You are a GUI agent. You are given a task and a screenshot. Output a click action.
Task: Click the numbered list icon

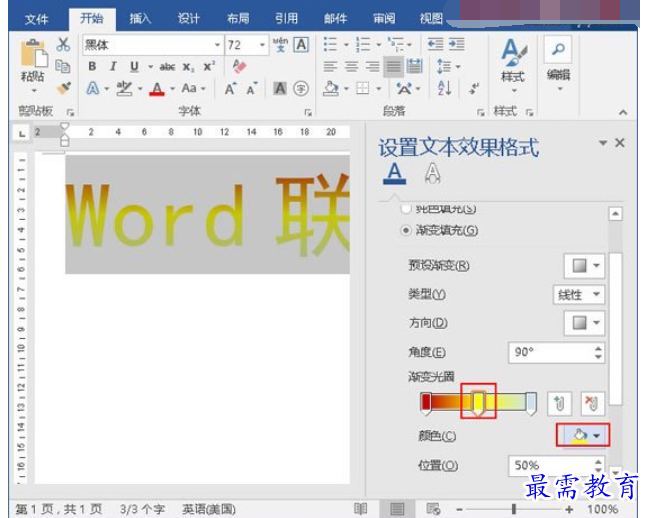click(363, 45)
